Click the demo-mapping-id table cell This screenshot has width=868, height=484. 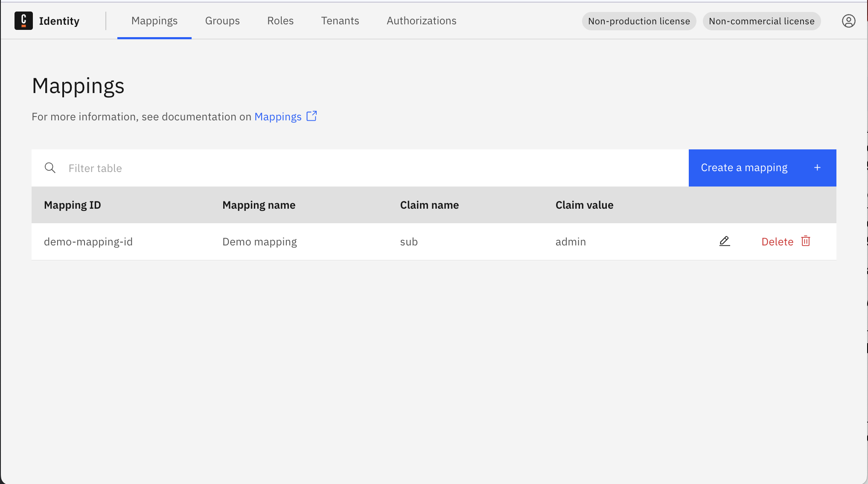[88, 242]
